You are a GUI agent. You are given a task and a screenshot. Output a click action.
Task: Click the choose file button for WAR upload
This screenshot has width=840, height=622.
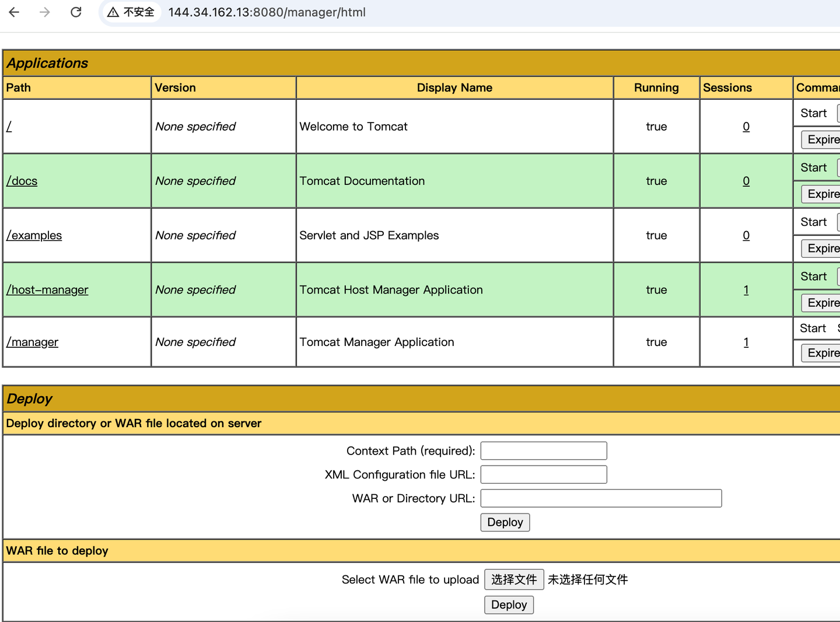[x=514, y=579]
